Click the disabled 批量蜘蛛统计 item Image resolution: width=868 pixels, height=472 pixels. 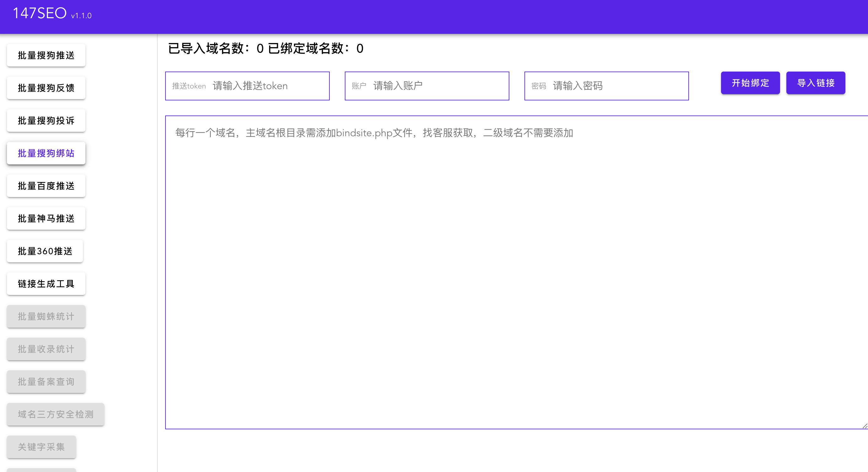pyautogui.click(x=46, y=316)
